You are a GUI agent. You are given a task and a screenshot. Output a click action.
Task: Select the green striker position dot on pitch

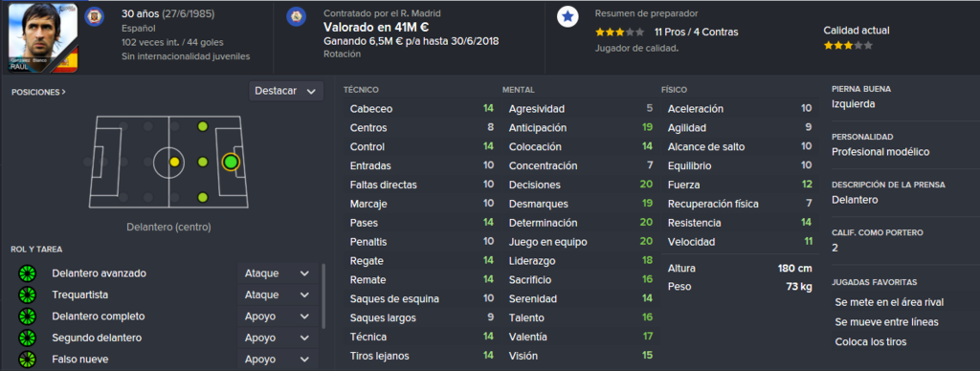point(231,162)
